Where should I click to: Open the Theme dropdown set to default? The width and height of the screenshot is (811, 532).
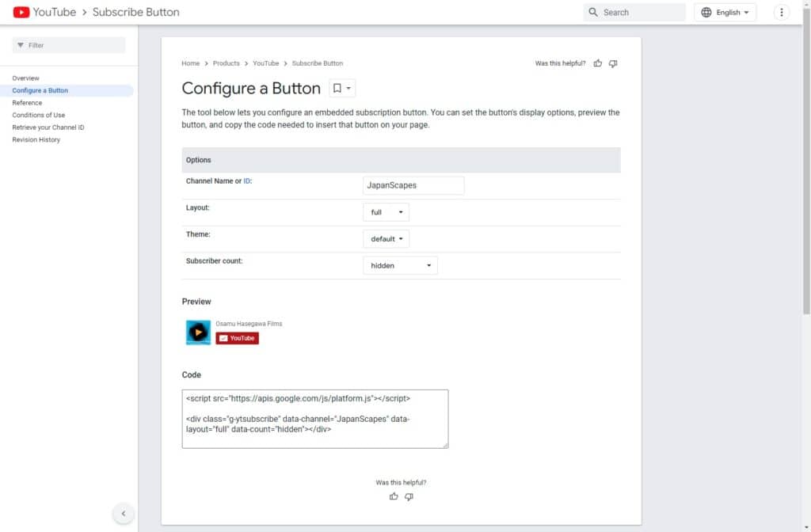coord(386,239)
